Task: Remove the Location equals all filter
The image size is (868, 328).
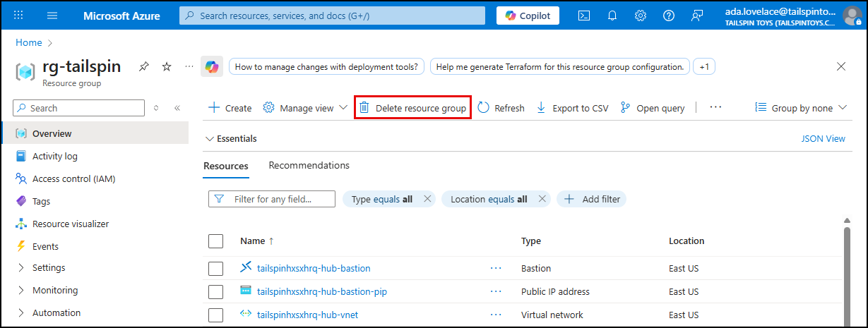Action: [x=542, y=199]
